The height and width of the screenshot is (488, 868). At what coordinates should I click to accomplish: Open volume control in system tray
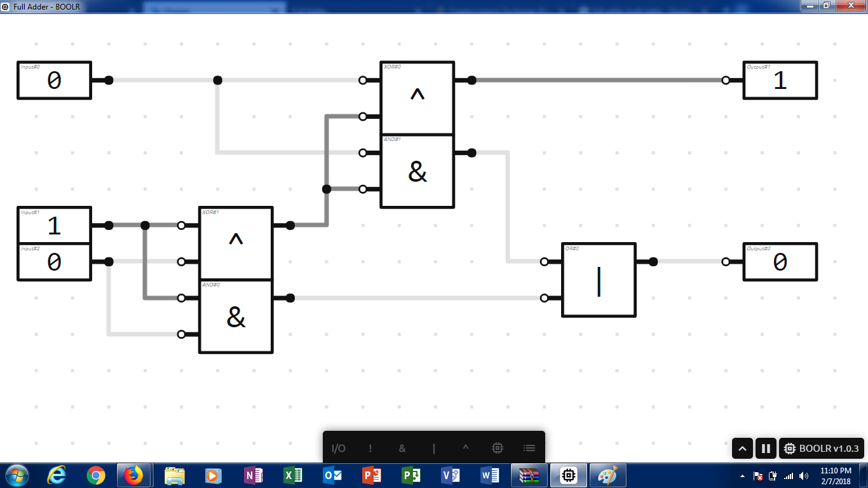[803, 476]
